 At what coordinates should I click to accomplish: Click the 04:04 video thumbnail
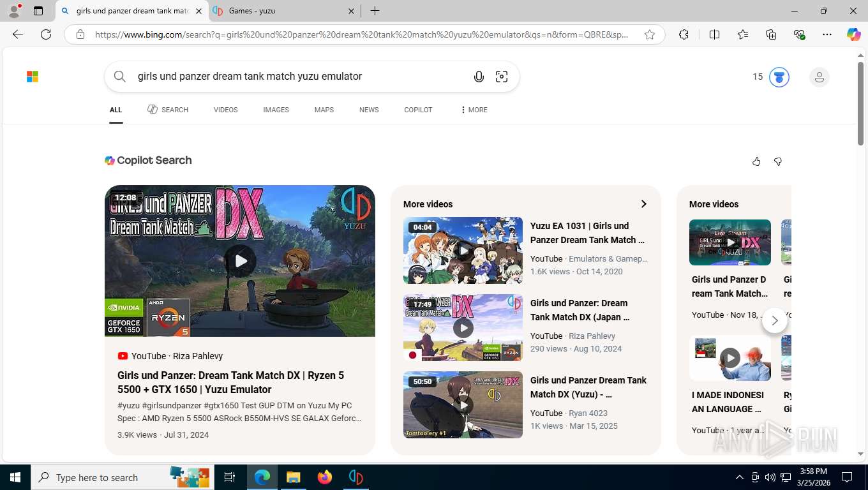pyautogui.click(x=463, y=250)
